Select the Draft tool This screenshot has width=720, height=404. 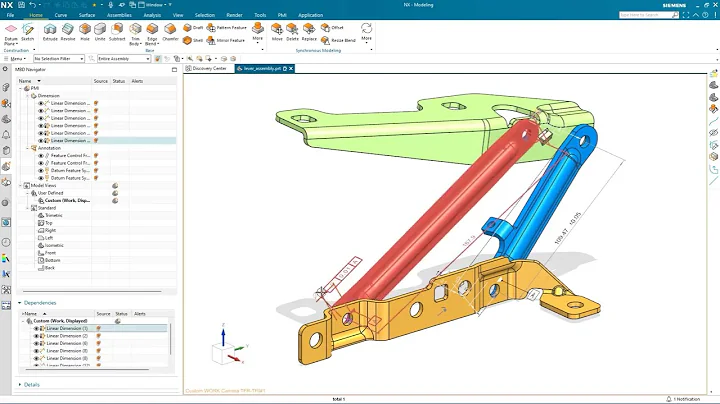click(193, 28)
